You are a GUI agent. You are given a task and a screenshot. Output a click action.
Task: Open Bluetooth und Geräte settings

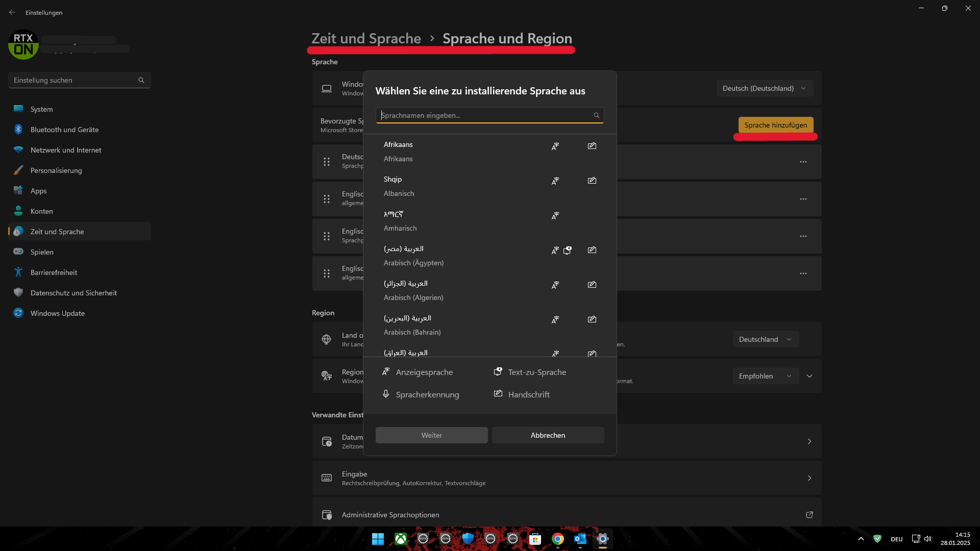80,130
